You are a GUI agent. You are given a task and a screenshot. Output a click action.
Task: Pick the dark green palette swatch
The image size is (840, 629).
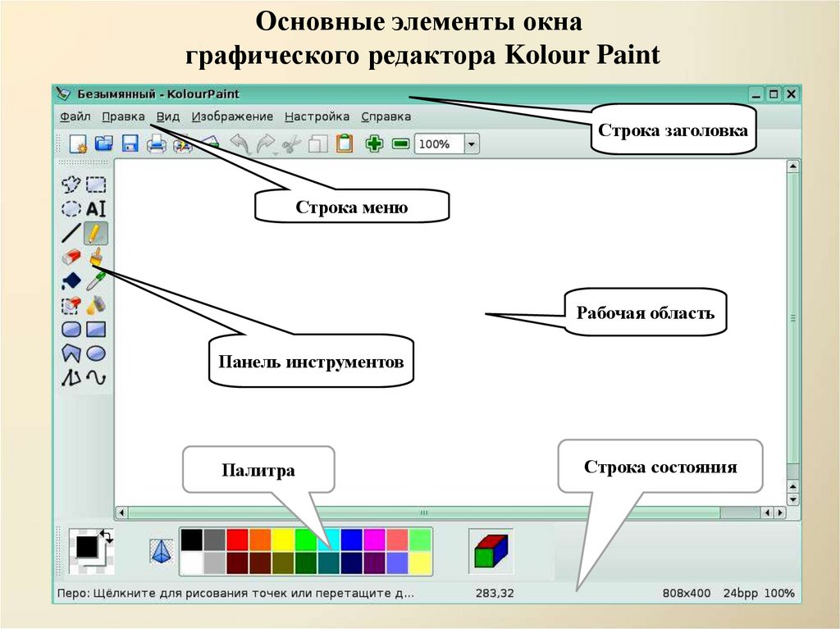[x=306, y=563]
